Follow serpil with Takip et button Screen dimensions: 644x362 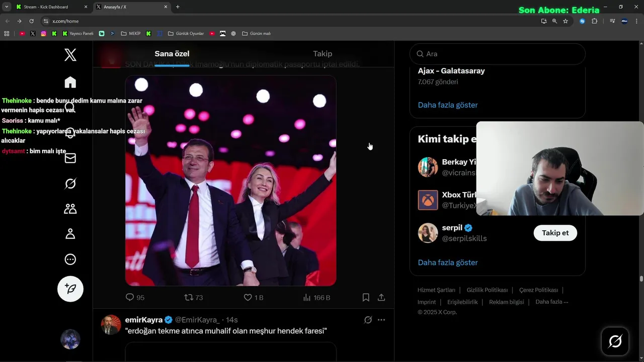point(555,233)
